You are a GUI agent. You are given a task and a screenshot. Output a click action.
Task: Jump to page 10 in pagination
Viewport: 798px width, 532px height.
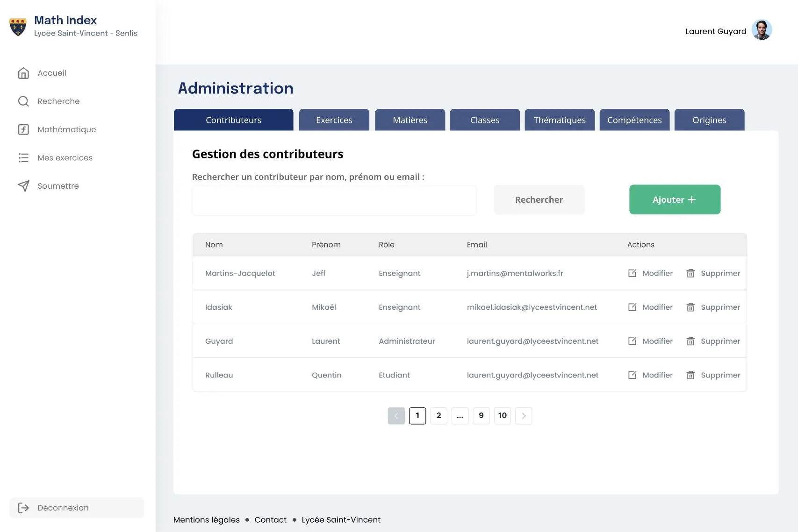(x=502, y=416)
